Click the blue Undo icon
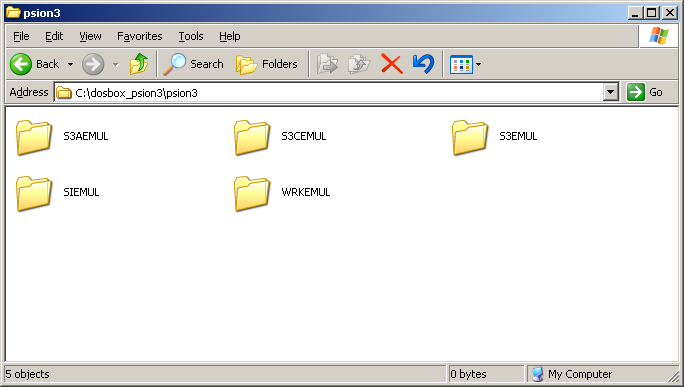Screen dimensions: 684x387 [423, 64]
